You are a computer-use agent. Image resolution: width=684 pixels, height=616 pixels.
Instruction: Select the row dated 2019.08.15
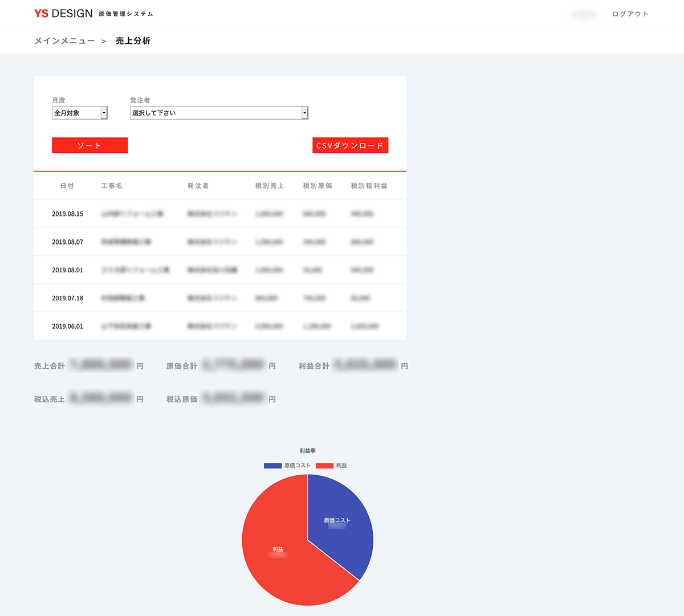tap(220, 214)
